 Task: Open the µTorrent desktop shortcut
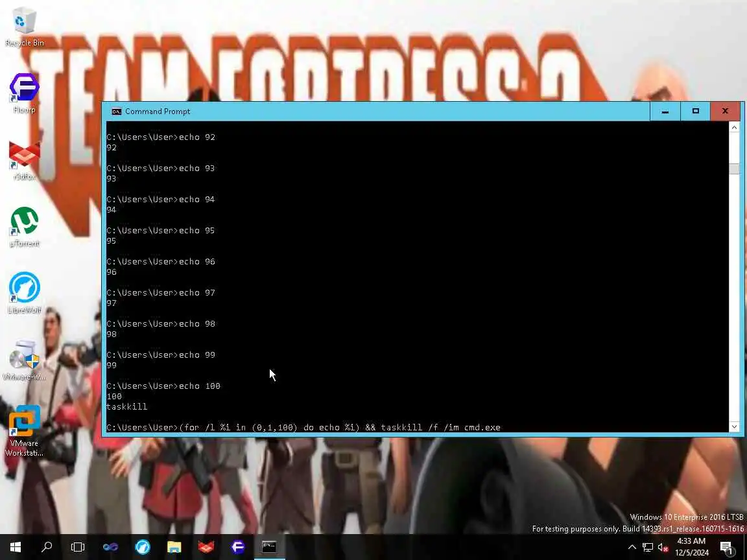pos(24,227)
